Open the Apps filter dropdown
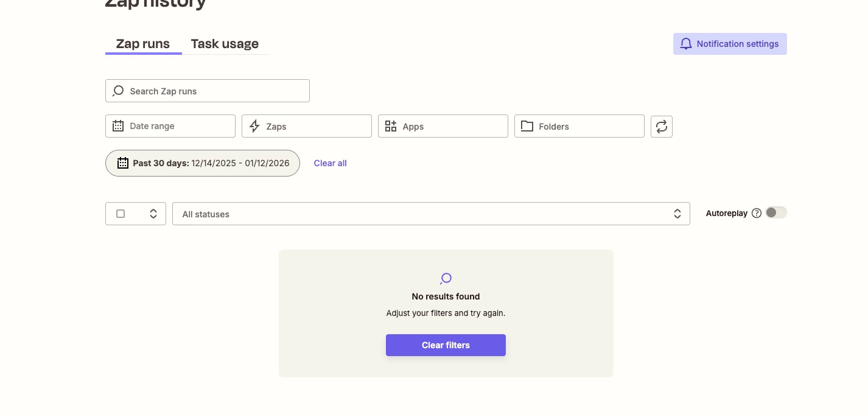Viewport: 868px width, 417px height. (x=443, y=126)
